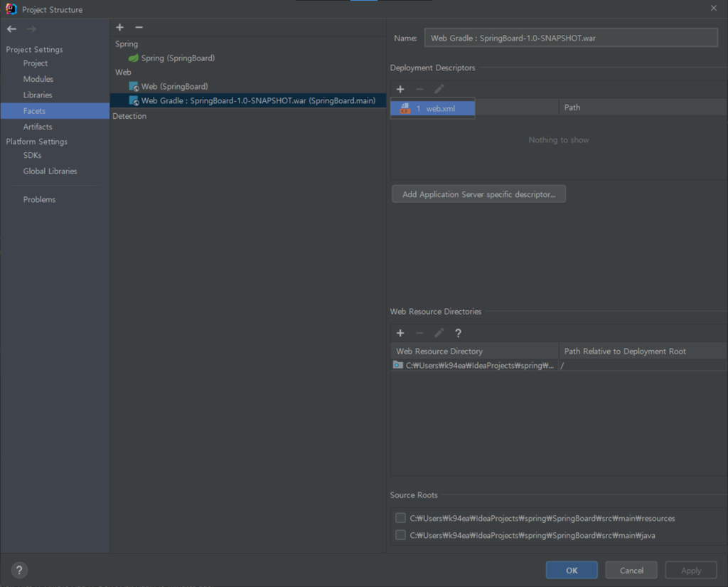This screenshot has width=728, height=587.
Task: Enable the src\main\java source root checkbox
Action: [401, 535]
